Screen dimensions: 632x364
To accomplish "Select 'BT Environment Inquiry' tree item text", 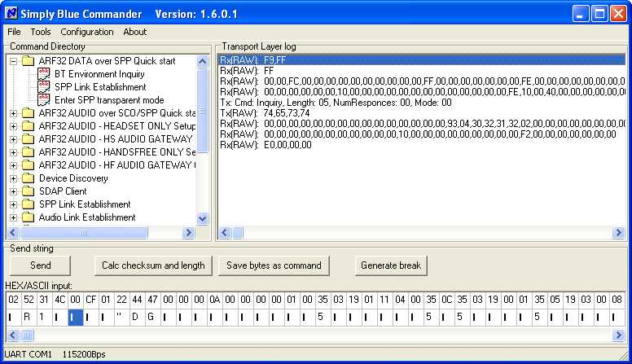I will [x=99, y=74].
